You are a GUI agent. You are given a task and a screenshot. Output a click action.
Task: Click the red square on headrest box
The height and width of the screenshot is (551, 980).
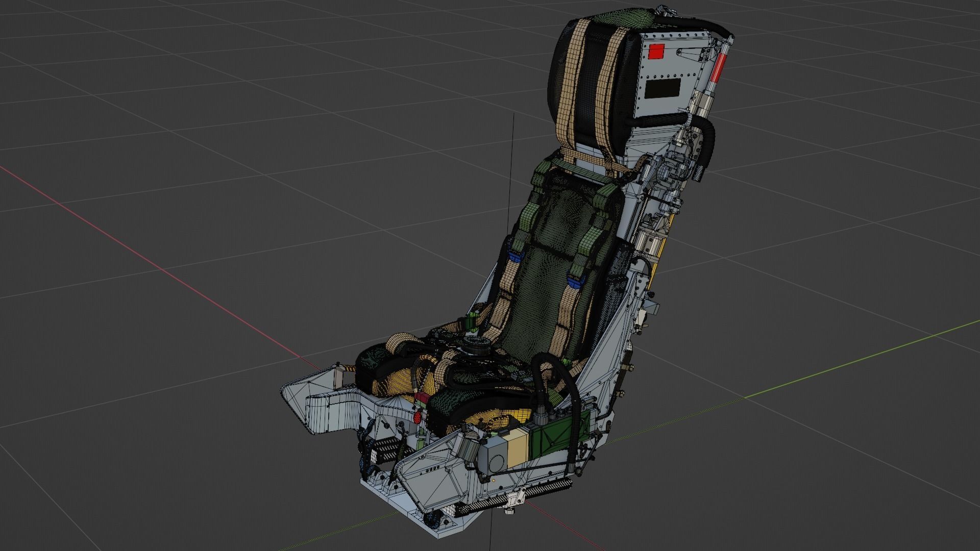[656, 52]
